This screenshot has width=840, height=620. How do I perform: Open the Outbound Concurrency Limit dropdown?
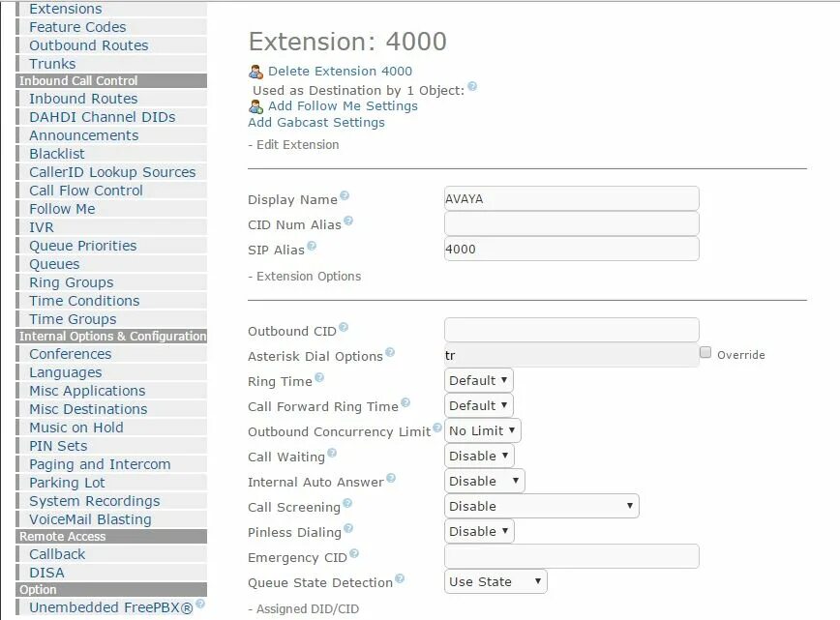[482, 430]
